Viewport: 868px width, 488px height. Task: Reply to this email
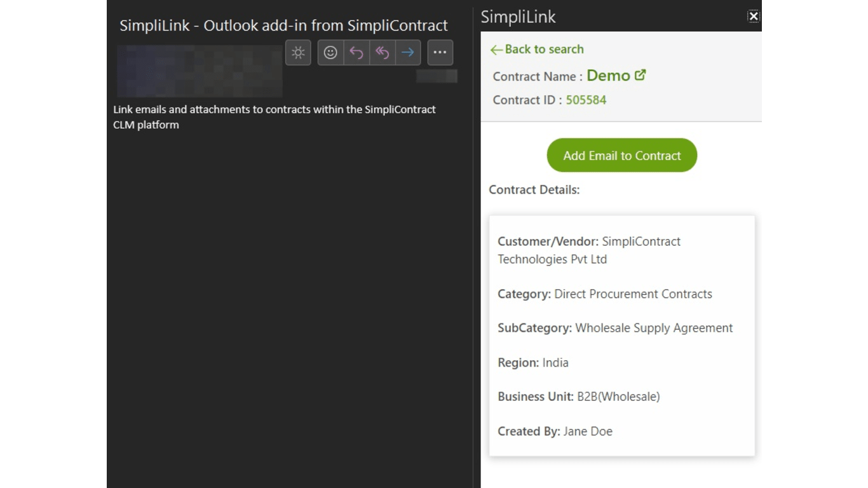[x=356, y=53]
